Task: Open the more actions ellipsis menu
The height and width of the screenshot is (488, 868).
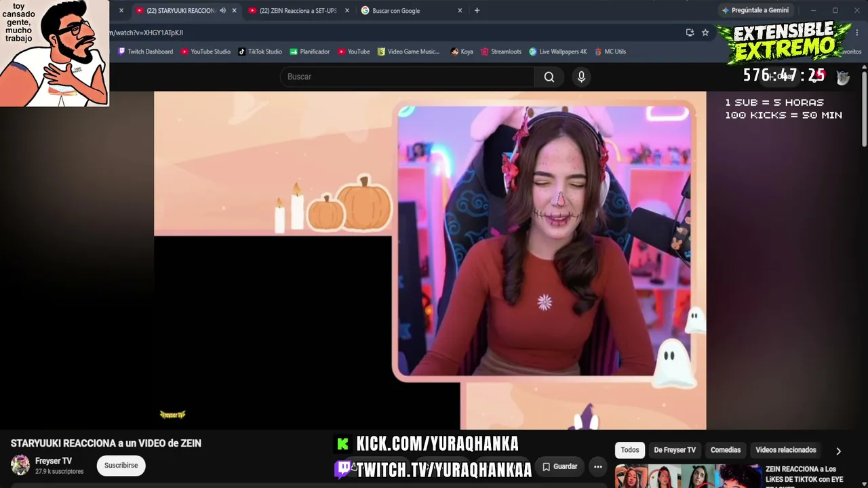Action: click(597, 466)
